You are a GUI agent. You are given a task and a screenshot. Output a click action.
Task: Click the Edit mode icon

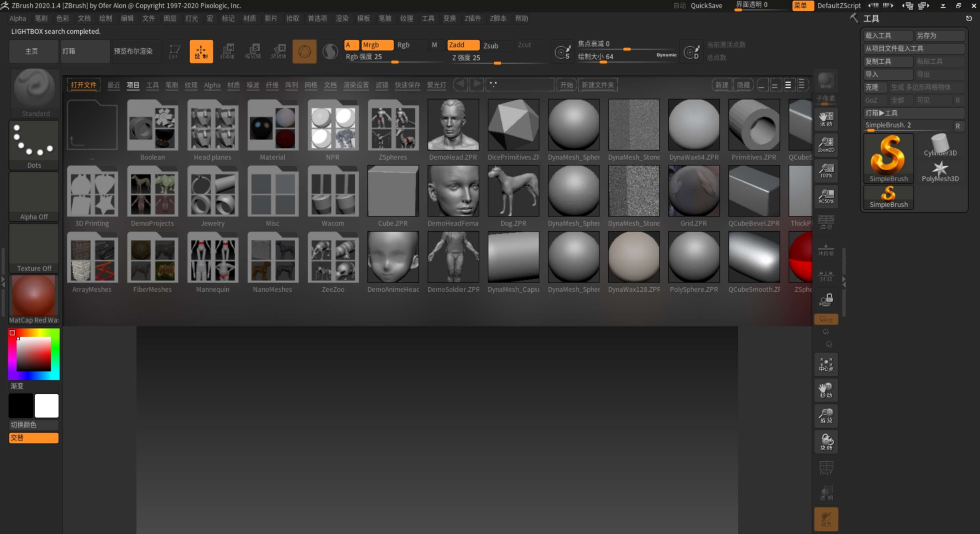click(175, 51)
